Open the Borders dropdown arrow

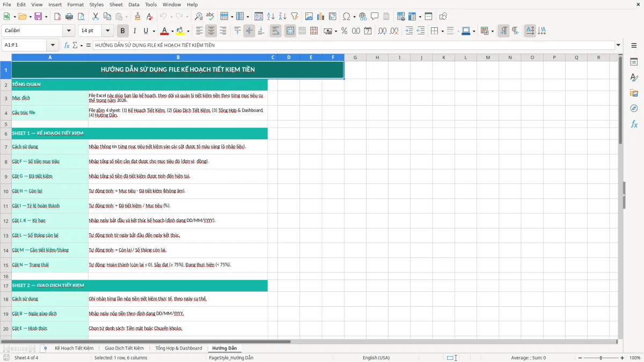pyautogui.click(x=442, y=31)
